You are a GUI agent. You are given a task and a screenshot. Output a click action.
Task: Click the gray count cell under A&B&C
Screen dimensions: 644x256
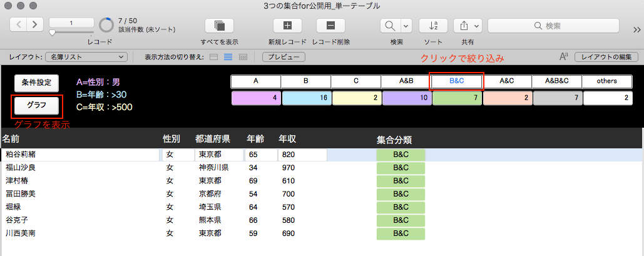pos(558,98)
